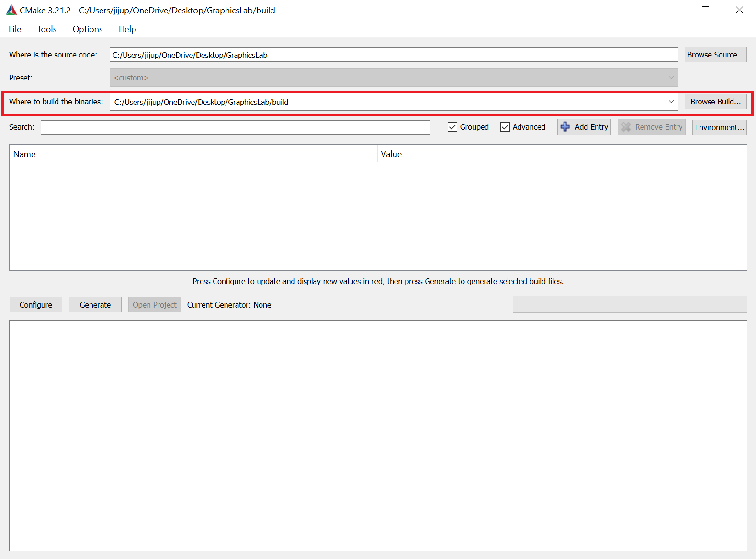
Task: Focus the source code path field
Action: [x=394, y=55]
